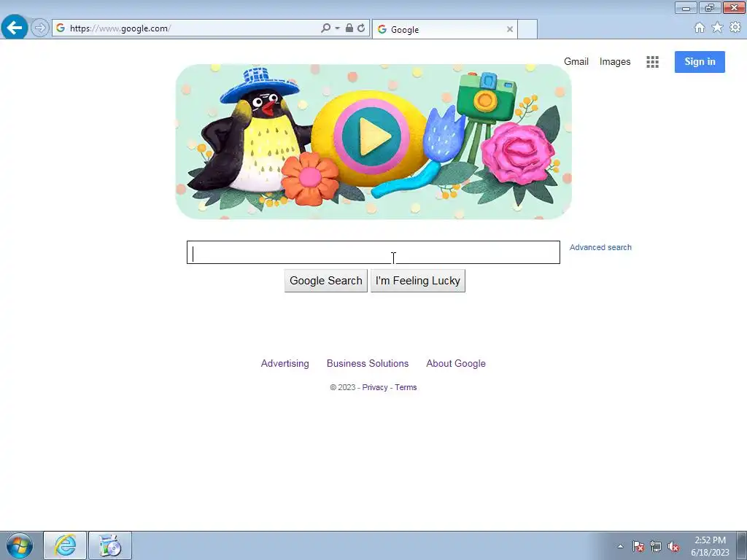Open Favorites with the star icon

click(717, 28)
